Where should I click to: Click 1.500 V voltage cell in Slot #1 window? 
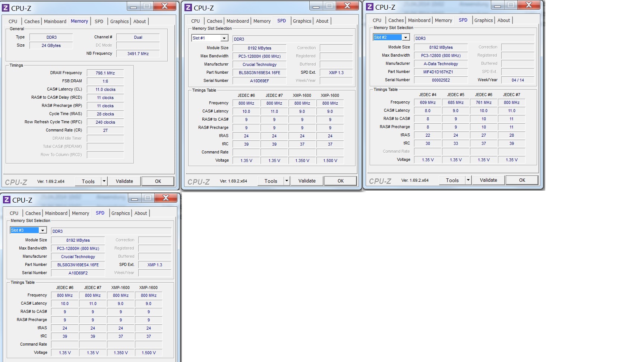[330, 161]
